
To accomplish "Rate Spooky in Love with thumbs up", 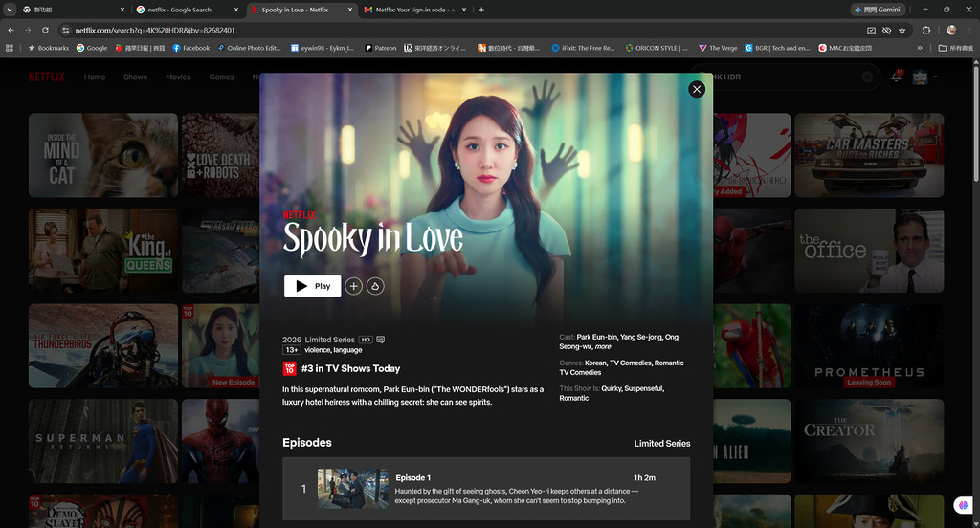I will click(375, 286).
